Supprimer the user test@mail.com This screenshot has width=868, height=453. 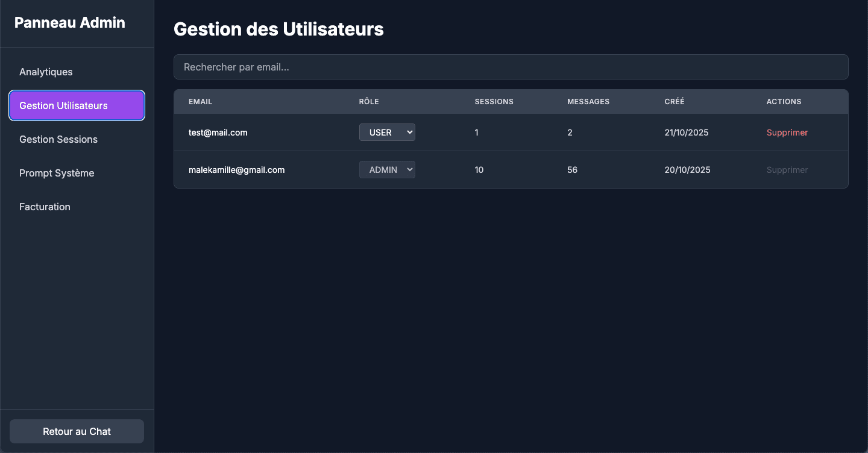(x=787, y=132)
